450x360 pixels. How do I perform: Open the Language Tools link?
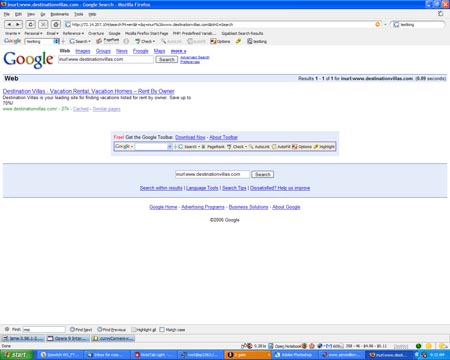click(x=202, y=188)
